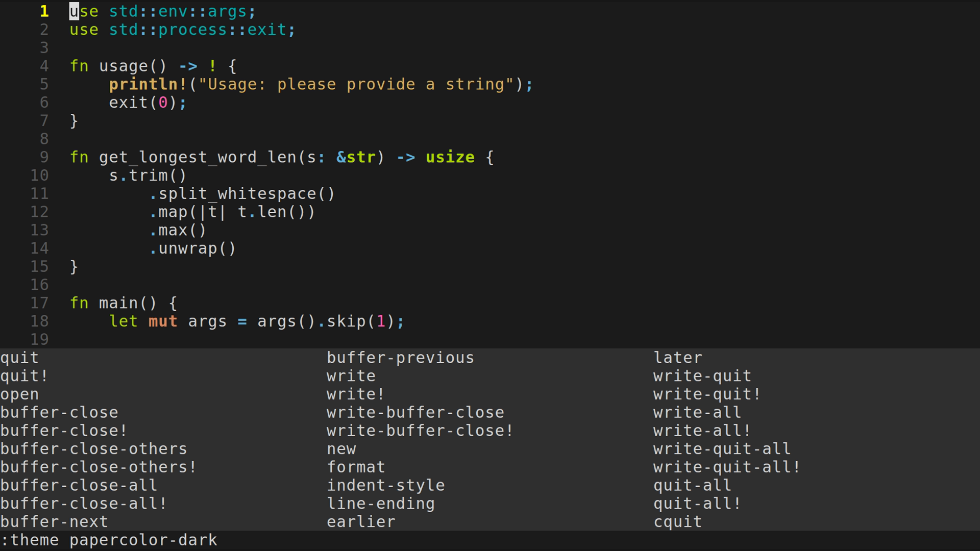Click the :theme papercolor-dark command prompt
Image resolution: width=980 pixels, height=551 pixels.
tap(109, 540)
